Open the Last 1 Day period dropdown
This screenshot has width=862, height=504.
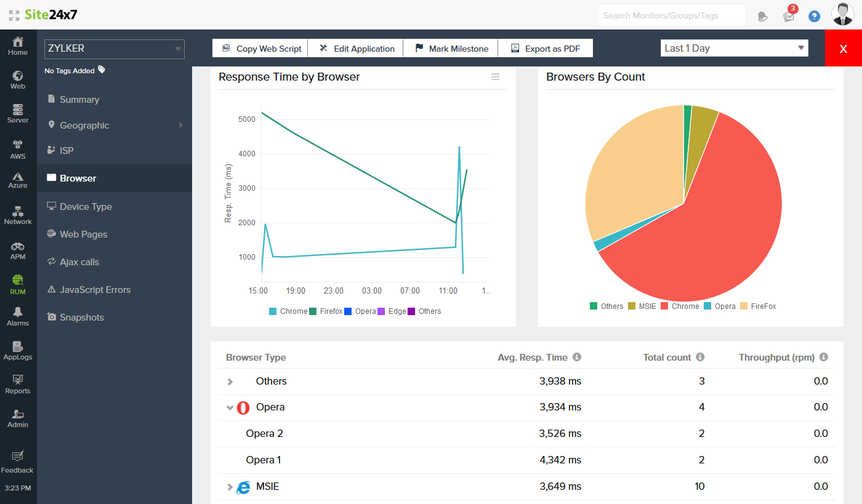click(x=734, y=48)
